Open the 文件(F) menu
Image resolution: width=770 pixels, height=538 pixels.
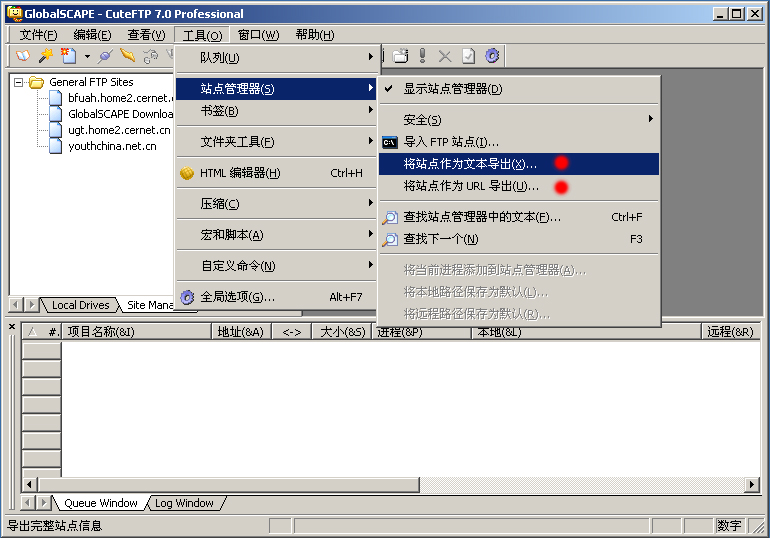(x=38, y=35)
